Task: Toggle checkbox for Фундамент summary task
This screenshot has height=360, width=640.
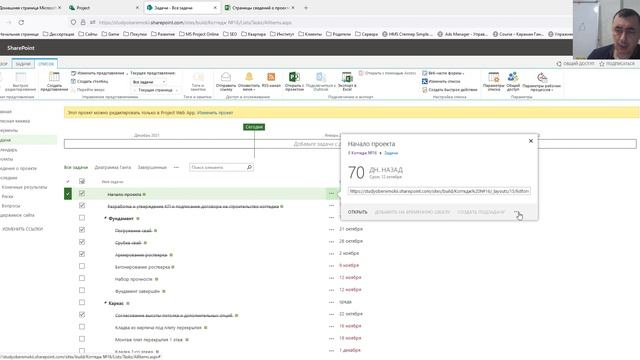Action: [82, 218]
